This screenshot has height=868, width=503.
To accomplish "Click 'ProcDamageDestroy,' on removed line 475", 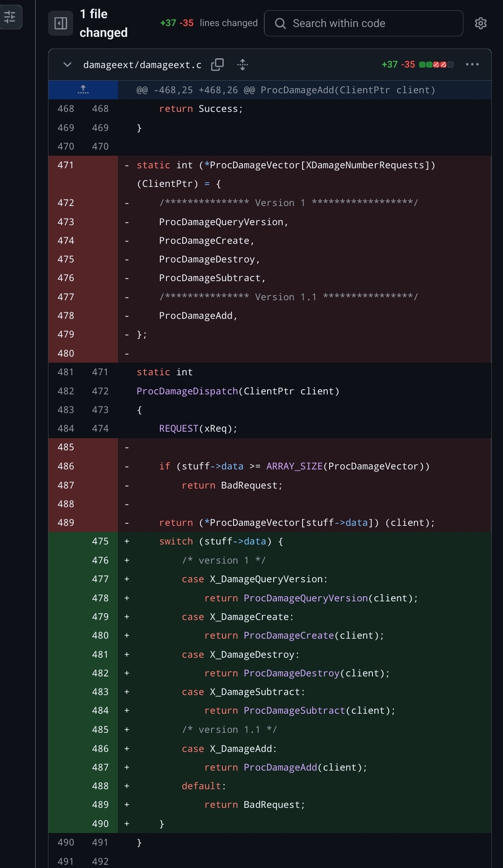I will 210,259.
